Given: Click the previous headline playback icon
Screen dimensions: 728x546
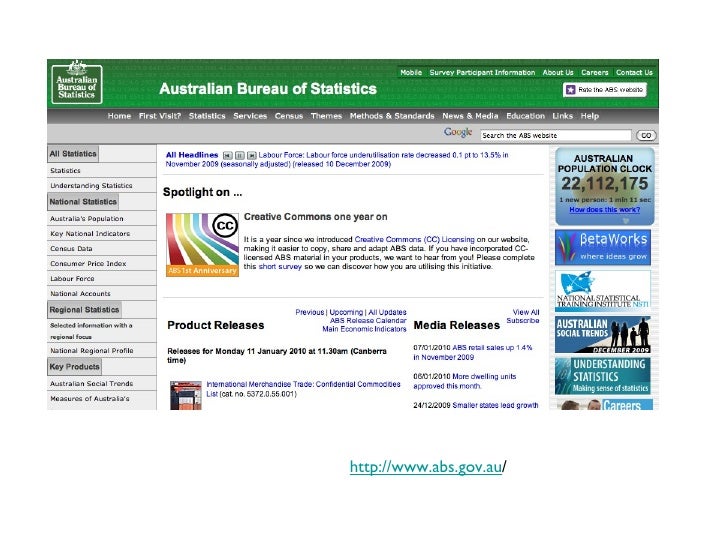Looking at the screenshot, I should pyautogui.click(x=228, y=156).
